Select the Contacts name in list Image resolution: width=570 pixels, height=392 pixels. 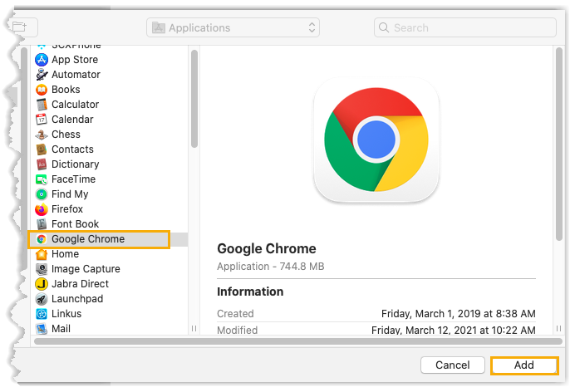pyautogui.click(x=73, y=149)
